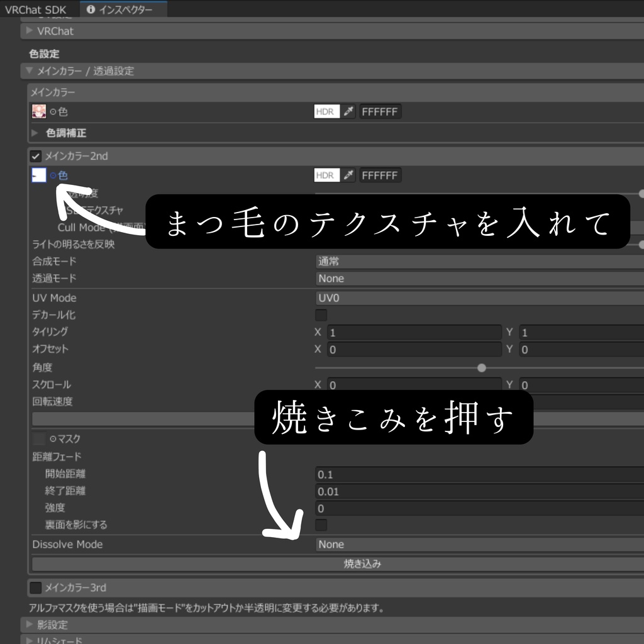
Task: Expand the 色調補正 foldout
Action: 35,133
